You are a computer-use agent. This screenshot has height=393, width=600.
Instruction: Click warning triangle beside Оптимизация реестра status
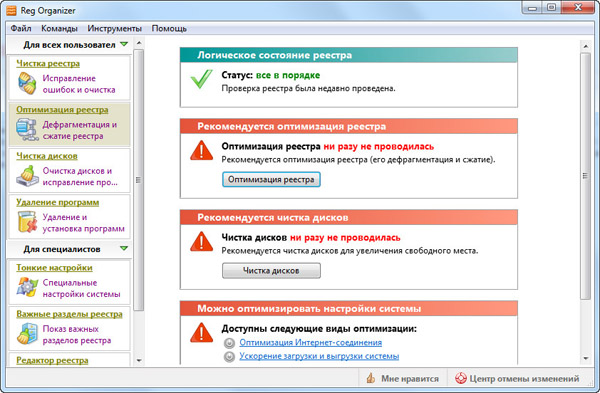(202, 150)
